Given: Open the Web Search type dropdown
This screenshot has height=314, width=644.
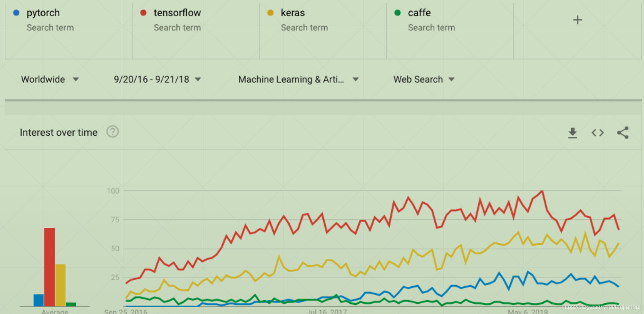Looking at the screenshot, I should pyautogui.click(x=424, y=79).
